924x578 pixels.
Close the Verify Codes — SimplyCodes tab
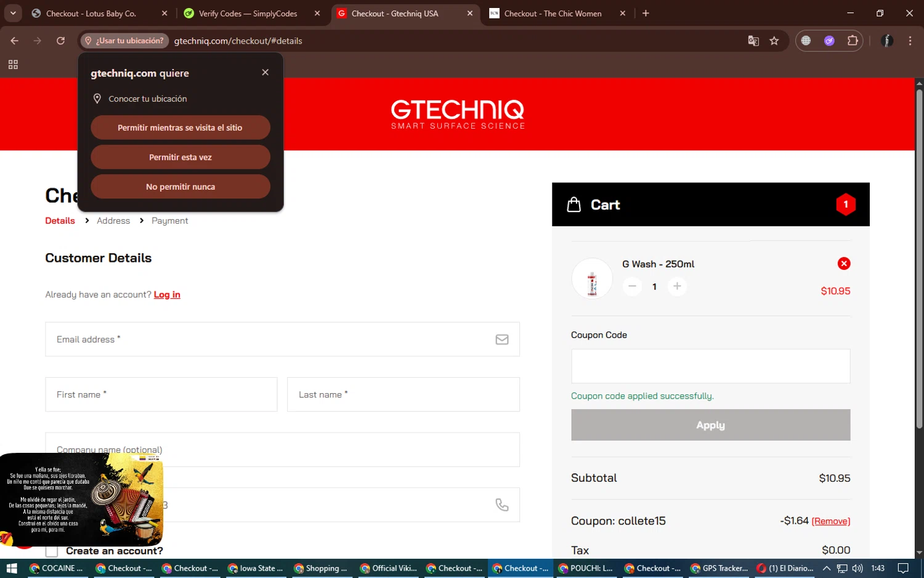click(x=317, y=14)
